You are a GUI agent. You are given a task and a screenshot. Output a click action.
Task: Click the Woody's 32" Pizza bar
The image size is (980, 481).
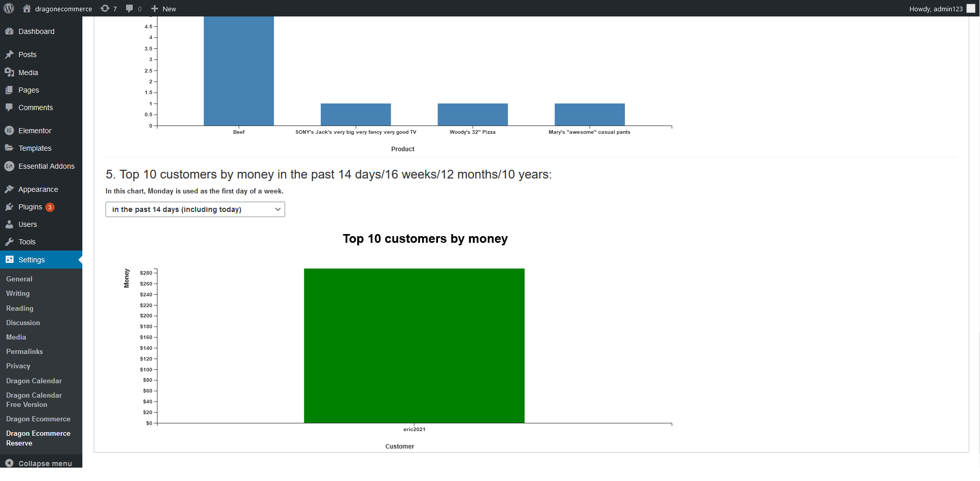tap(472, 115)
